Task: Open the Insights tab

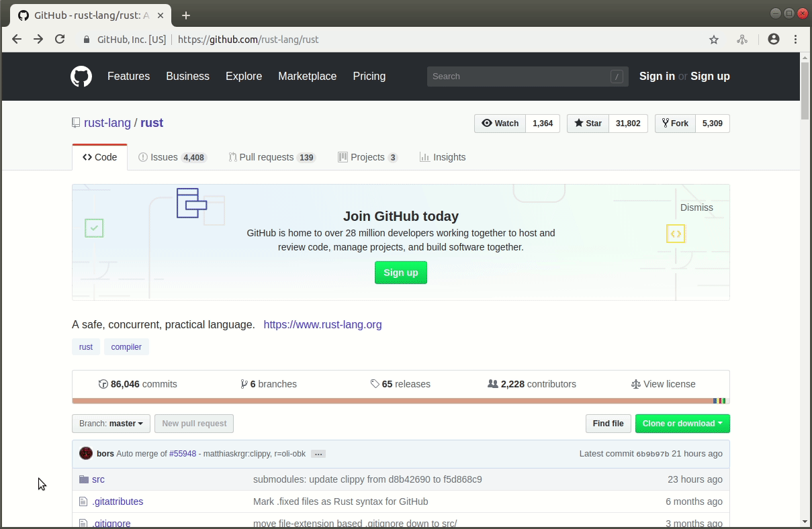Action: pyautogui.click(x=443, y=157)
